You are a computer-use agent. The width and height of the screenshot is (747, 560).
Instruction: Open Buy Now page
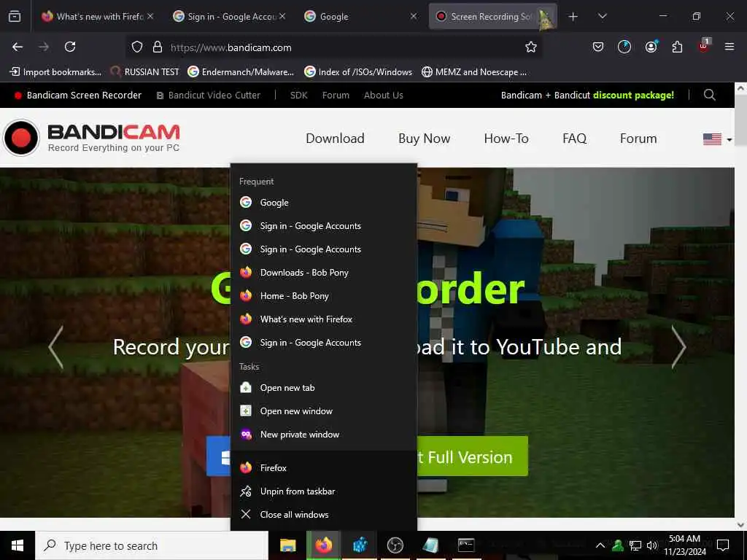click(424, 139)
